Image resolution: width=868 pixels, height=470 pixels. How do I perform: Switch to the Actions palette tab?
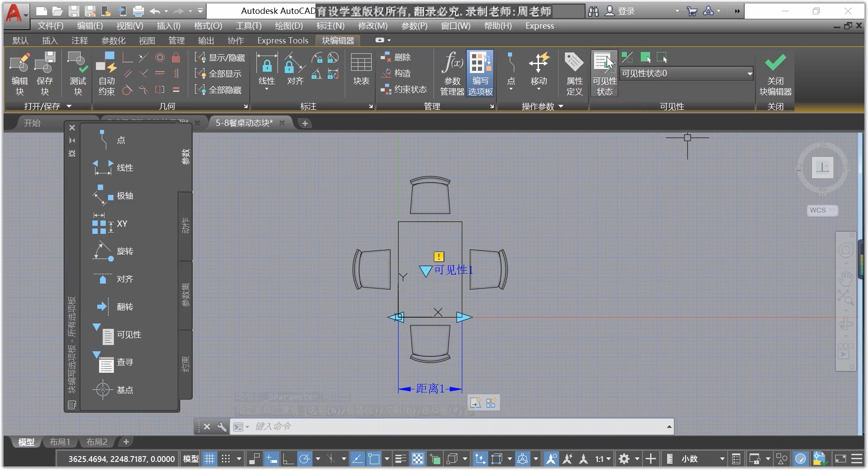(x=186, y=226)
